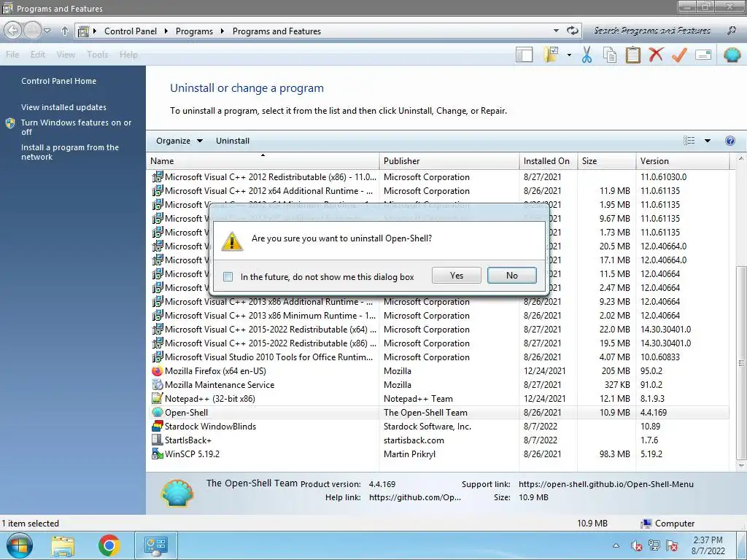Click the red X Delete toolbar icon
The width and height of the screenshot is (747, 560).
tap(656, 55)
